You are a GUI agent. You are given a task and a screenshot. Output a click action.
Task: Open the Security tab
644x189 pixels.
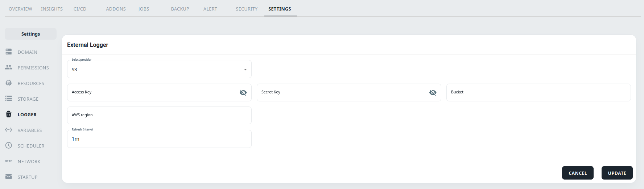point(247,9)
